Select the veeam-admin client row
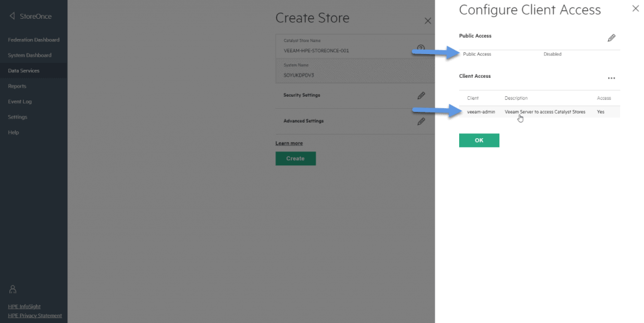This screenshot has width=644, height=323. point(539,112)
